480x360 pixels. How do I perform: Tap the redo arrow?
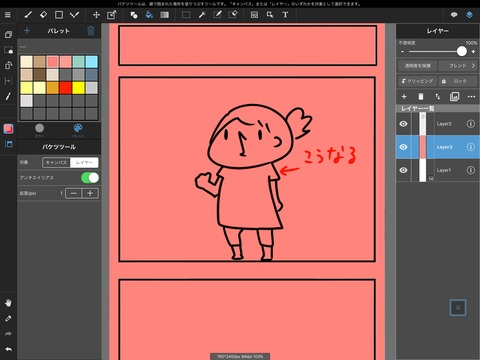tap(8, 334)
